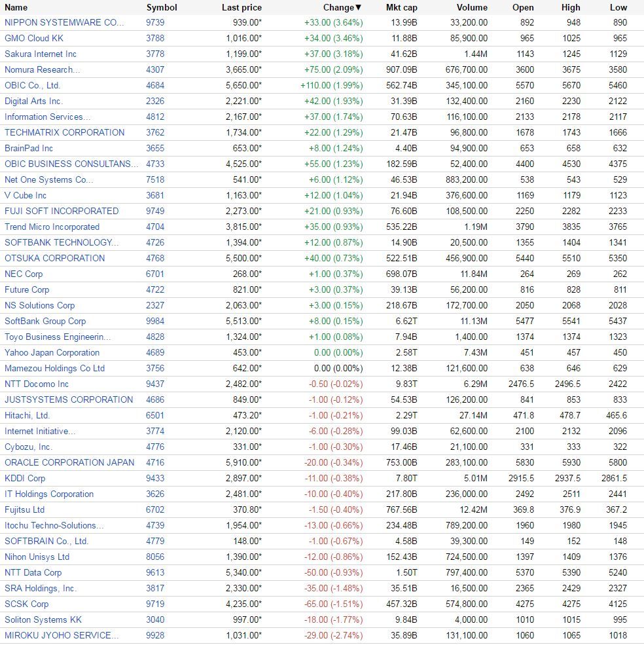
Task: Open the MIROKU JYOHO SERVICE... link
Action: pyautogui.click(x=62, y=635)
